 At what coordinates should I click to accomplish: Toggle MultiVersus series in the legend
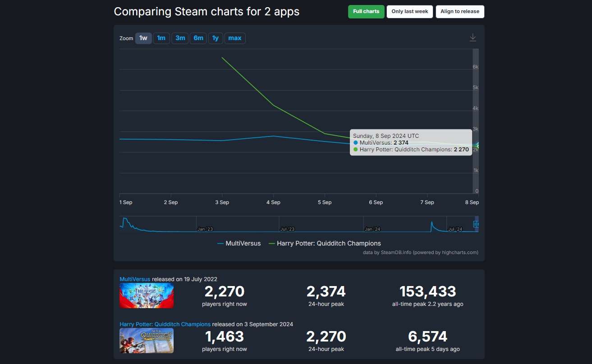[239, 243]
